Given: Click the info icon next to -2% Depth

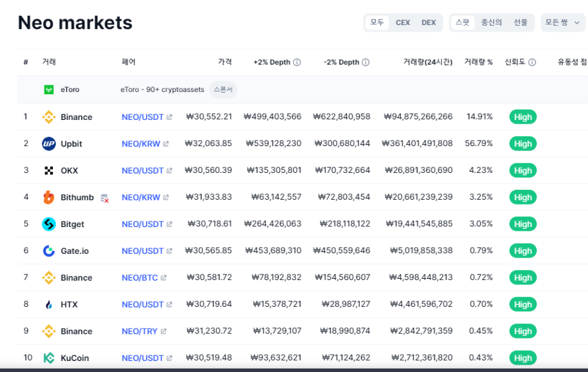Looking at the screenshot, I should click(366, 62).
